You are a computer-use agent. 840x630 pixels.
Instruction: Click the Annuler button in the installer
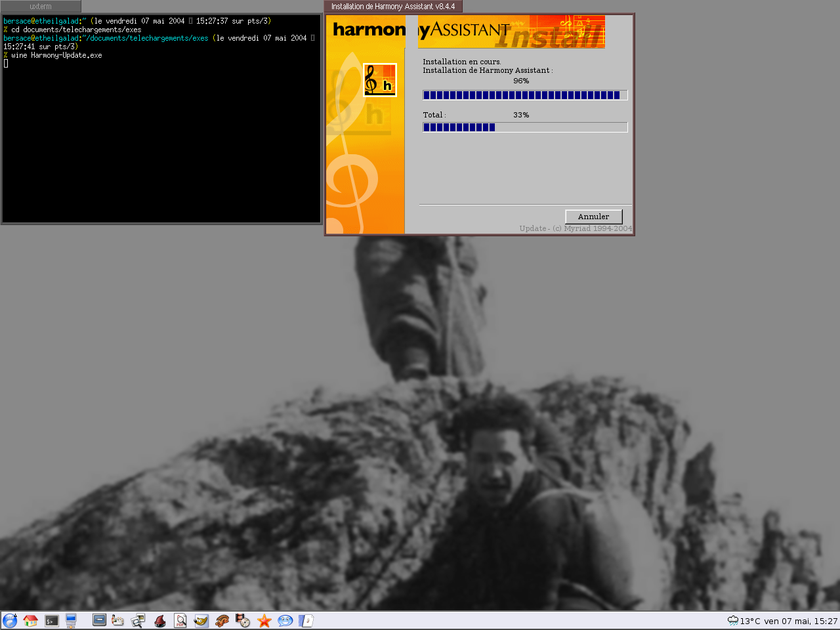tap(594, 217)
